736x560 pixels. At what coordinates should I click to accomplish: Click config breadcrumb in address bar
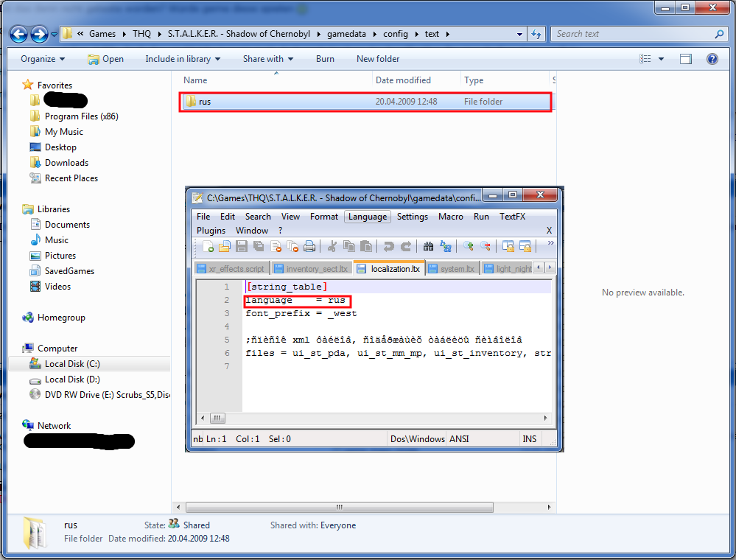[x=395, y=34]
